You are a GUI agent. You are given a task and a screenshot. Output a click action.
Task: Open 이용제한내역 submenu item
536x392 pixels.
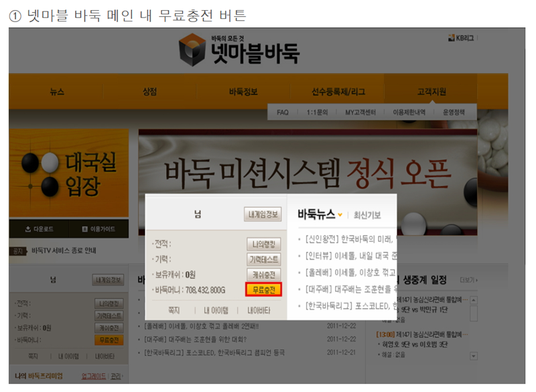click(409, 113)
